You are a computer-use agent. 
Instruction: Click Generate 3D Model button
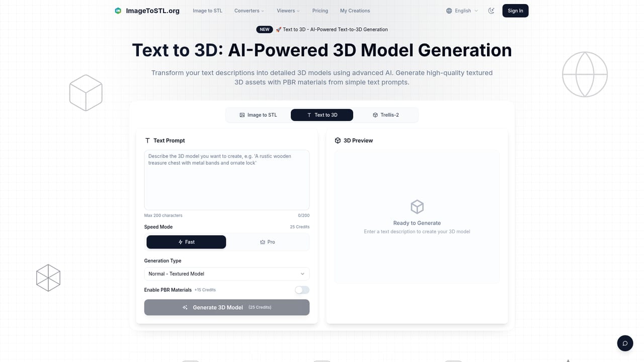pyautogui.click(x=227, y=307)
